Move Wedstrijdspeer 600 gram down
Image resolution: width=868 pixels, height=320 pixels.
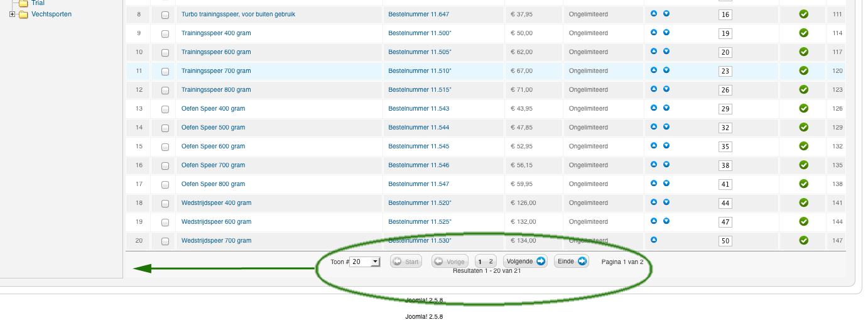(666, 221)
